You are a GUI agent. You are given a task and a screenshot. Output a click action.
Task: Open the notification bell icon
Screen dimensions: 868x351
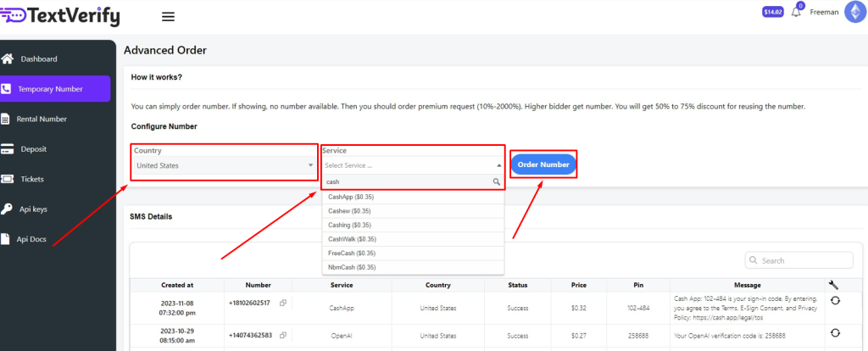[796, 13]
